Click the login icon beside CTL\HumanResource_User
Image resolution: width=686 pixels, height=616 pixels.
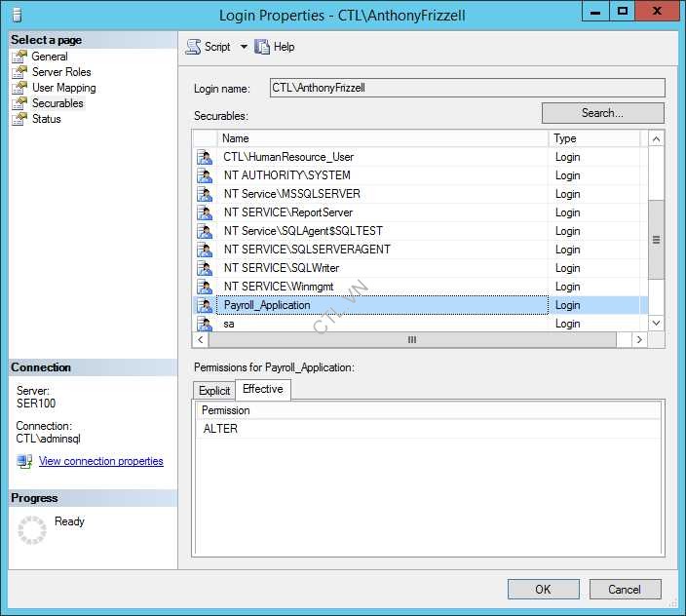[x=205, y=157]
